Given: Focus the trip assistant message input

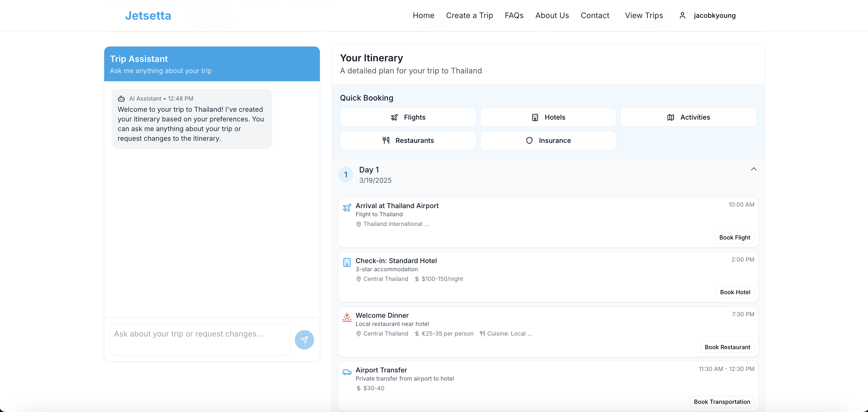Looking at the screenshot, I should point(200,340).
